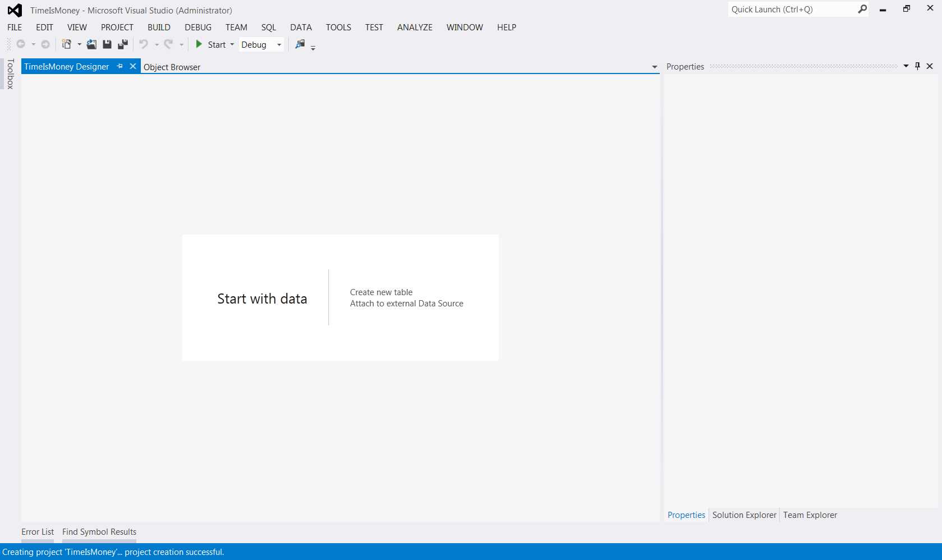Open the TEST menu
This screenshot has width=942, height=560.
click(374, 27)
